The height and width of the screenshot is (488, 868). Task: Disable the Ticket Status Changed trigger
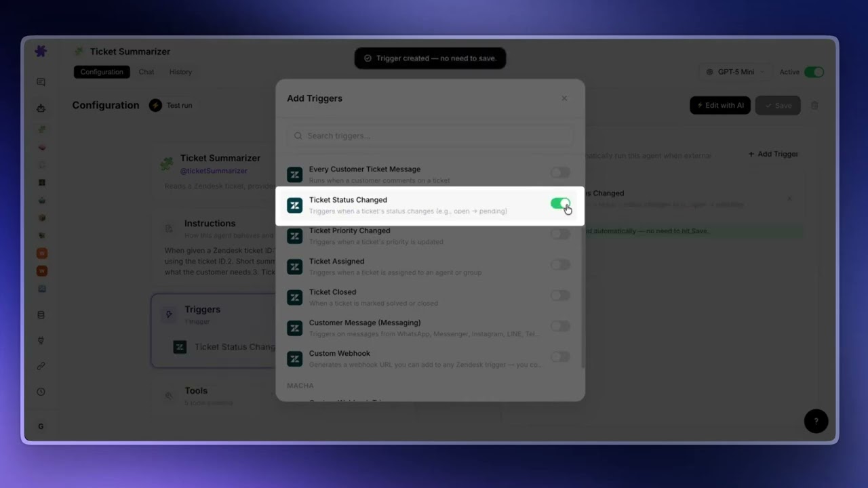560,203
